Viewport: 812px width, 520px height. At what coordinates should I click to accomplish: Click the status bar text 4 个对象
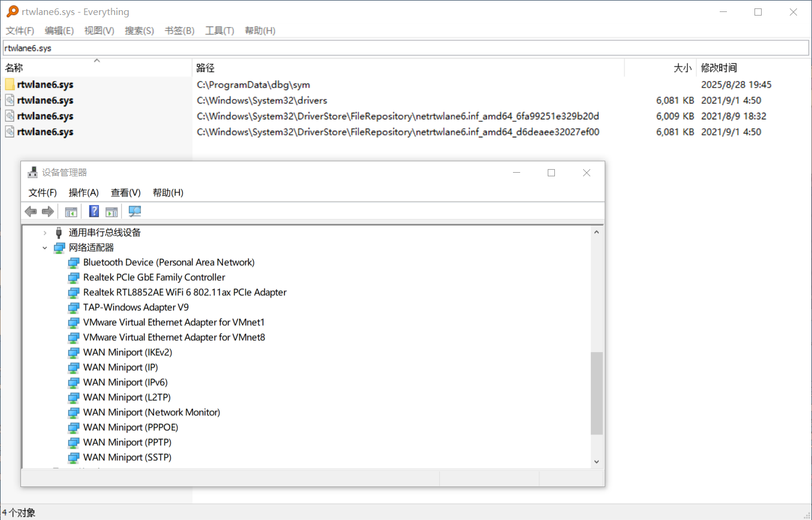point(19,513)
